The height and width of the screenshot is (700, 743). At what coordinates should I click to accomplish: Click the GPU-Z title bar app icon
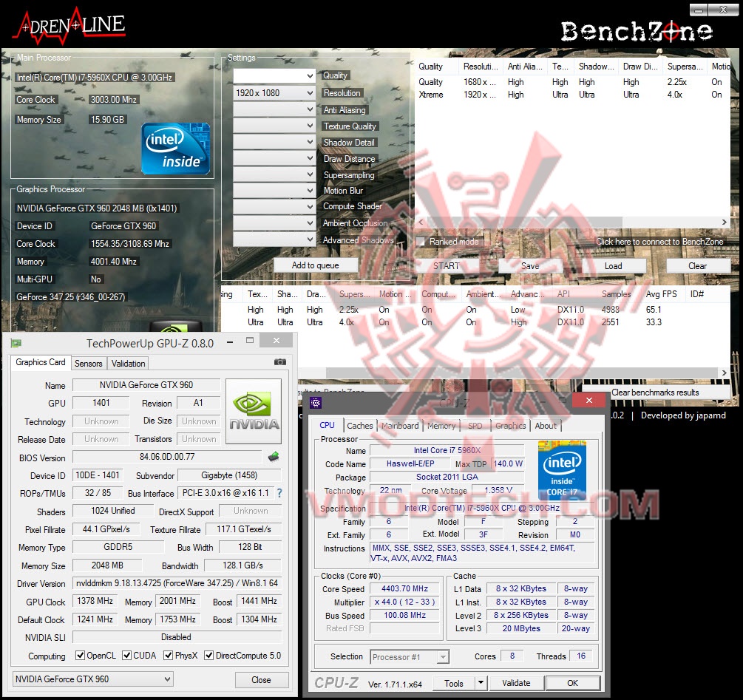[x=16, y=343]
